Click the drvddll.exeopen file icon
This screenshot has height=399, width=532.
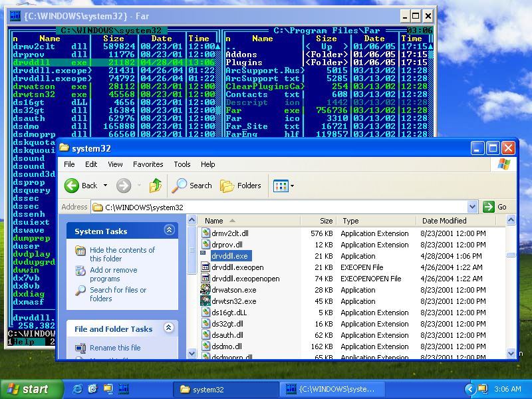click(205, 267)
